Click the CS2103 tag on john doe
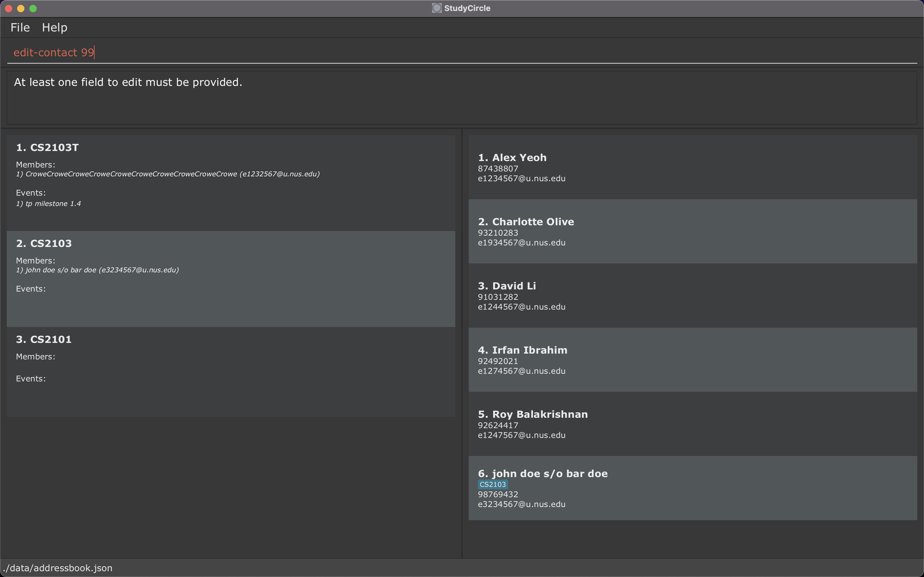The width and height of the screenshot is (924, 577). [x=492, y=484]
